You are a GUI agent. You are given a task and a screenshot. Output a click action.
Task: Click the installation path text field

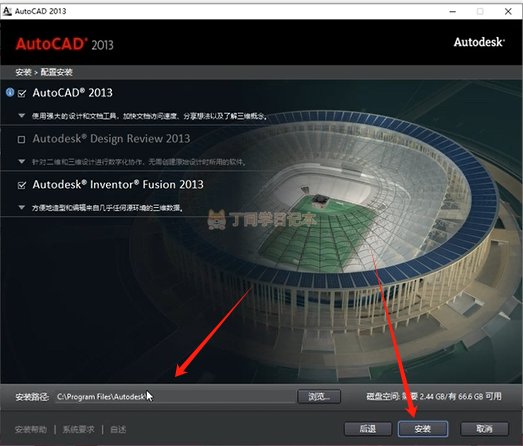pyautogui.click(x=175, y=396)
